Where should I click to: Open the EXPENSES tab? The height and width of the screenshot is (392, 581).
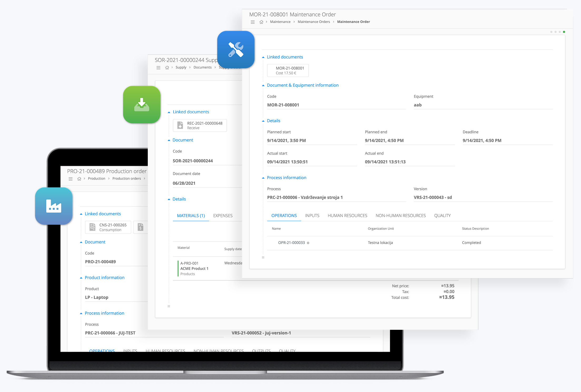coord(223,215)
